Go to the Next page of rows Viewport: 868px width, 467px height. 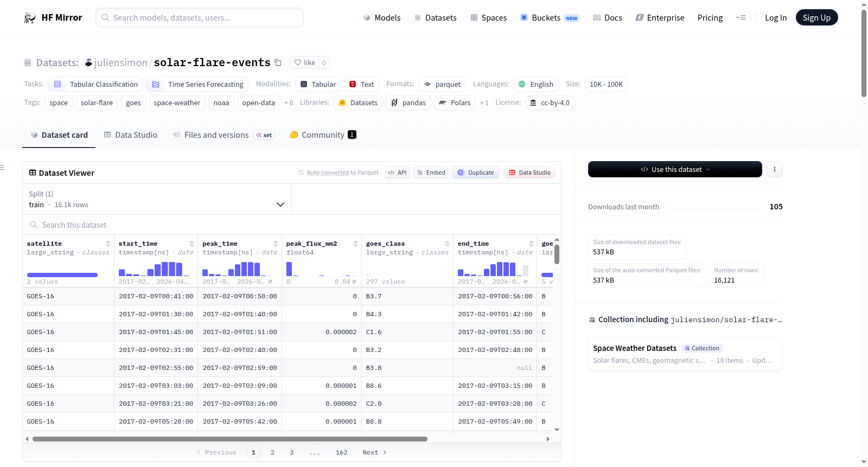point(374,452)
